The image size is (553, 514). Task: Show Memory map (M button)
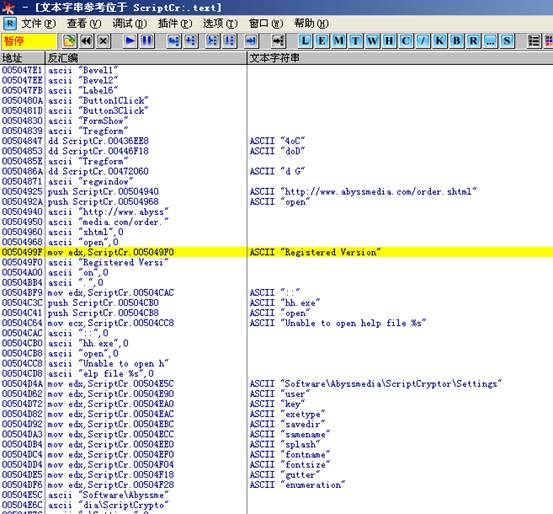[x=339, y=41]
